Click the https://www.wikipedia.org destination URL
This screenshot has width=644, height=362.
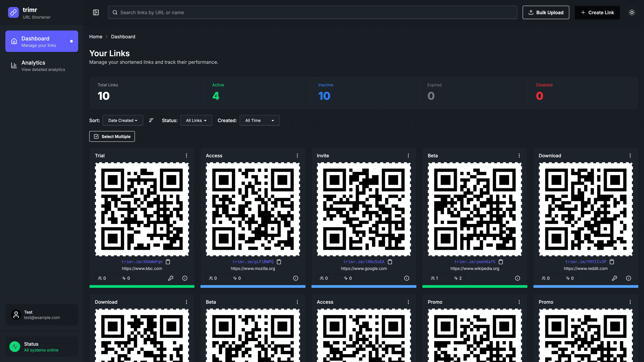475,269
